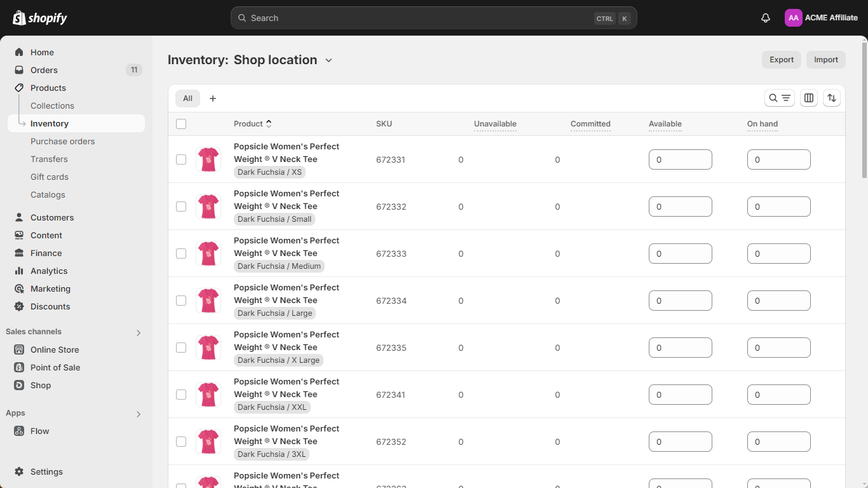Click the Shopify logo
Viewport: 868px width, 488px height.
click(x=40, y=18)
